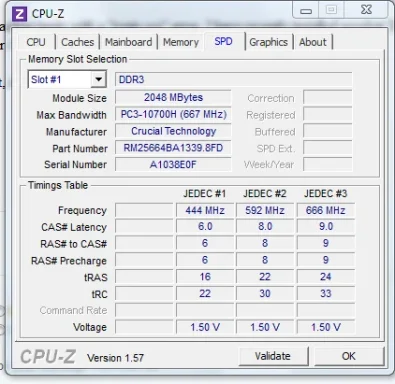Minimize the CPU-Z window
Screen dimensions: 395x384
coord(306,10)
